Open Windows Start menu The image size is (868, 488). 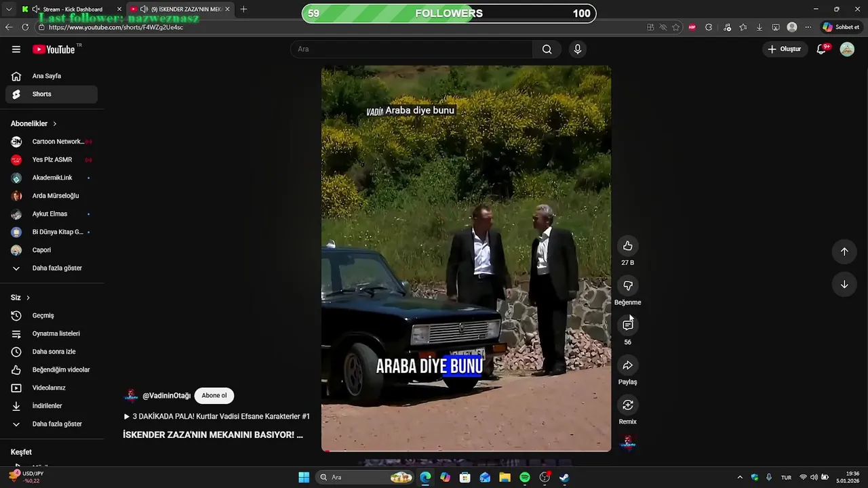pos(304,477)
